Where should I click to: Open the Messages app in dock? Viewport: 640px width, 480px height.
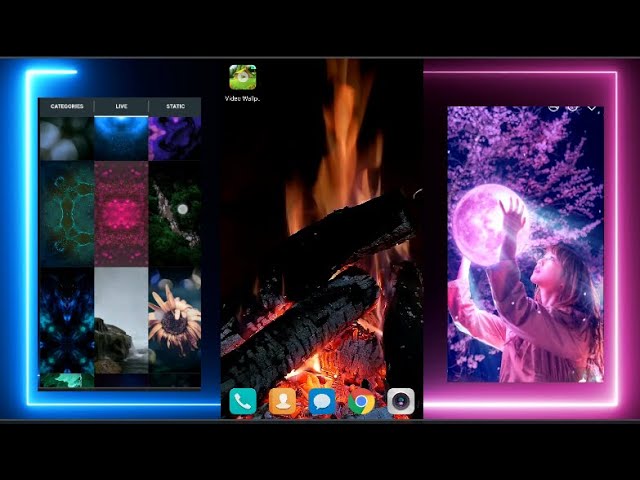tap(322, 401)
